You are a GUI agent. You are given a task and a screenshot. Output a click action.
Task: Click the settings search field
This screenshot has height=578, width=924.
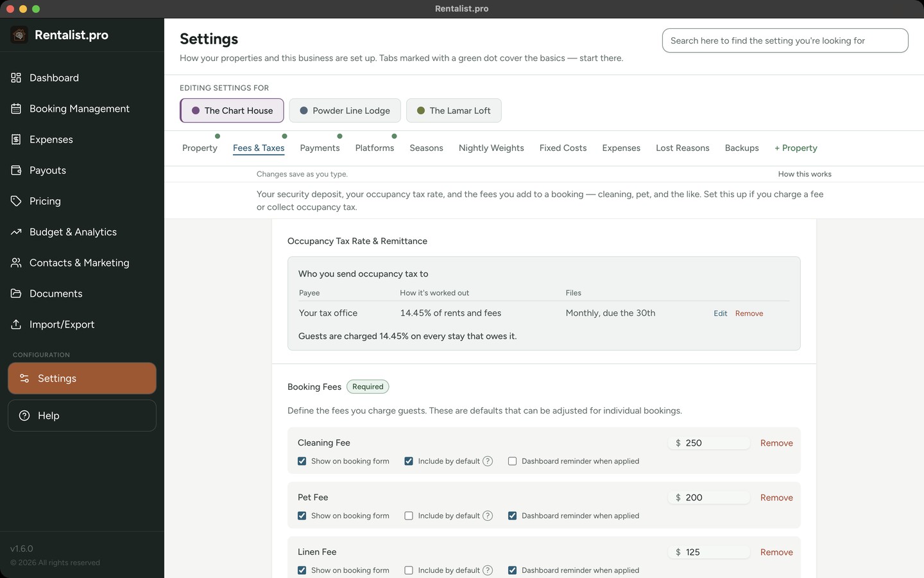tap(785, 40)
